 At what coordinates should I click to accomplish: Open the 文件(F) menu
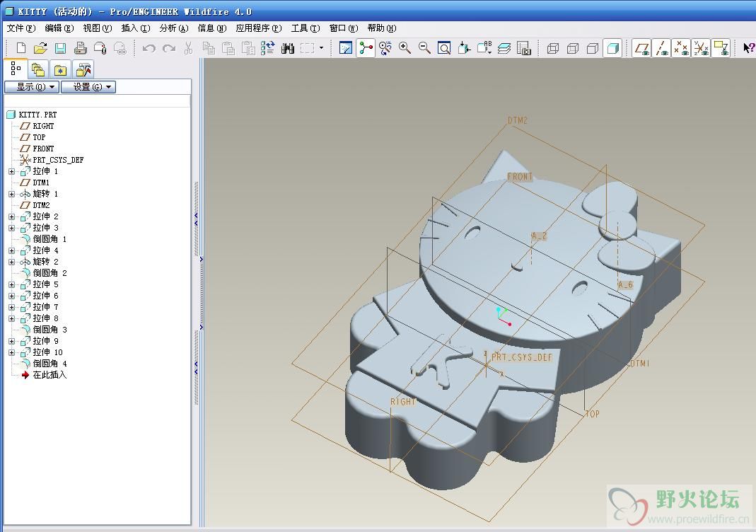(x=21, y=28)
